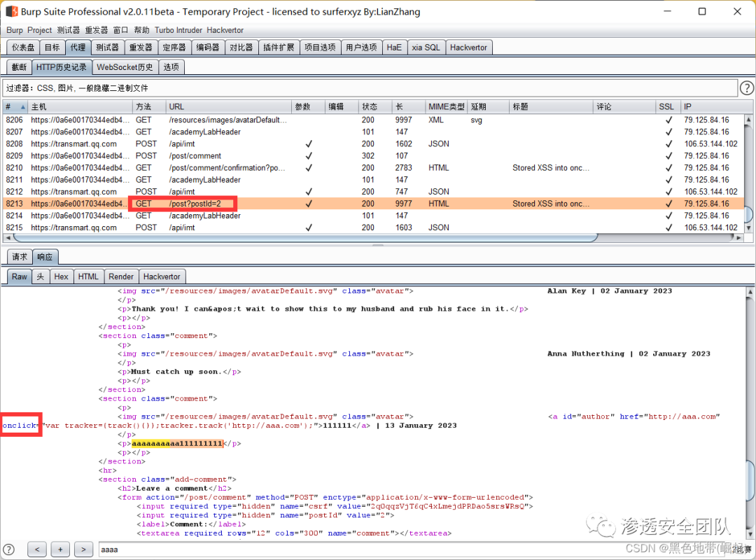The image size is (756, 560).
Task: Select Hex view tab
Action: tap(61, 276)
